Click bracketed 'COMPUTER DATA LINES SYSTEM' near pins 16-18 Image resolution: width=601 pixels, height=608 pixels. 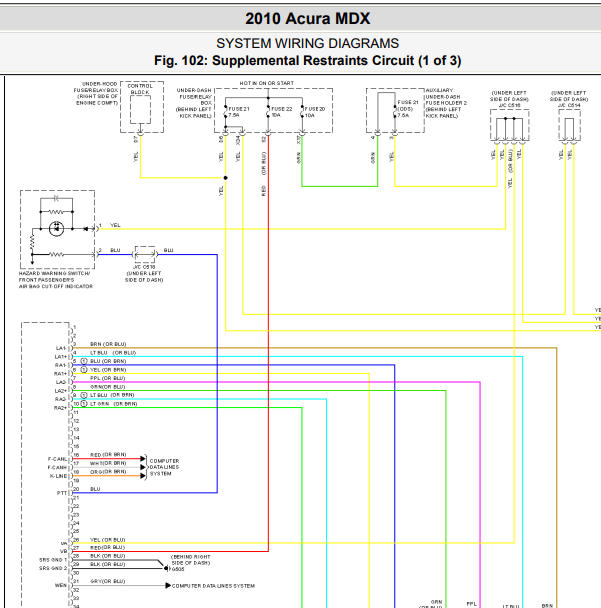(x=164, y=467)
